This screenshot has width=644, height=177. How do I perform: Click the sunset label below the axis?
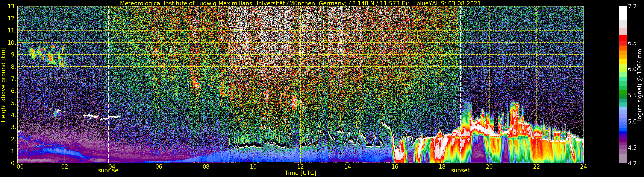point(460,171)
